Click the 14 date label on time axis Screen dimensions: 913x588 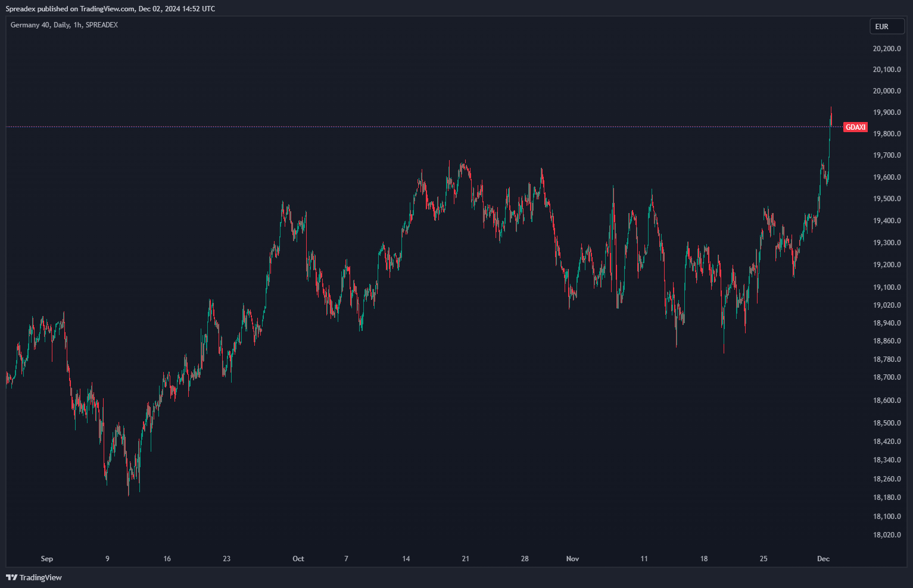[x=406, y=559]
